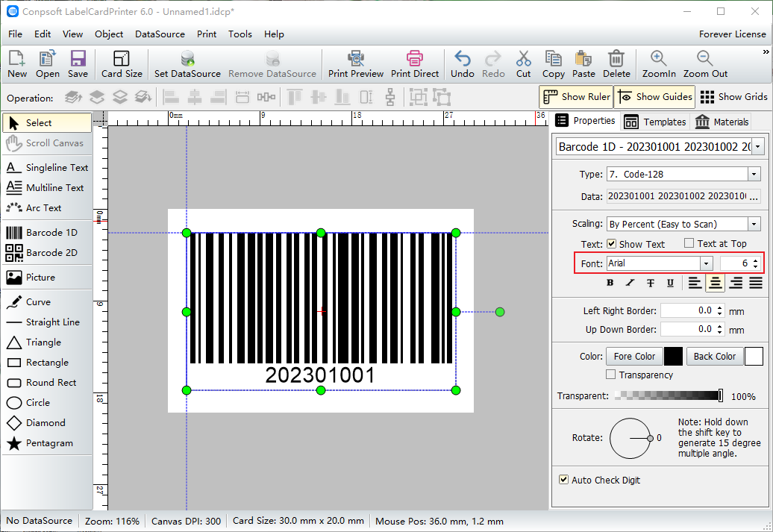The image size is (773, 532).
Task: Select the Rectangle shape tool
Action: pos(47,363)
